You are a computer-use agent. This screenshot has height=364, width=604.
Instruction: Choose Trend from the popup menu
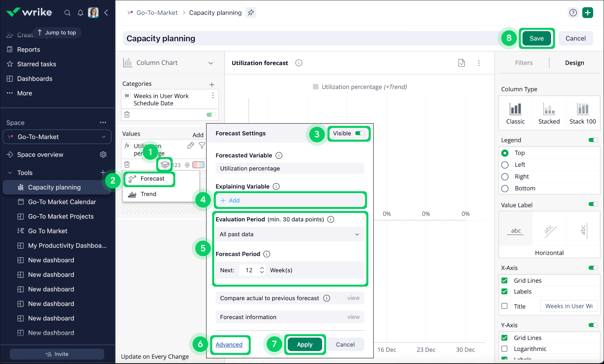coord(148,194)
